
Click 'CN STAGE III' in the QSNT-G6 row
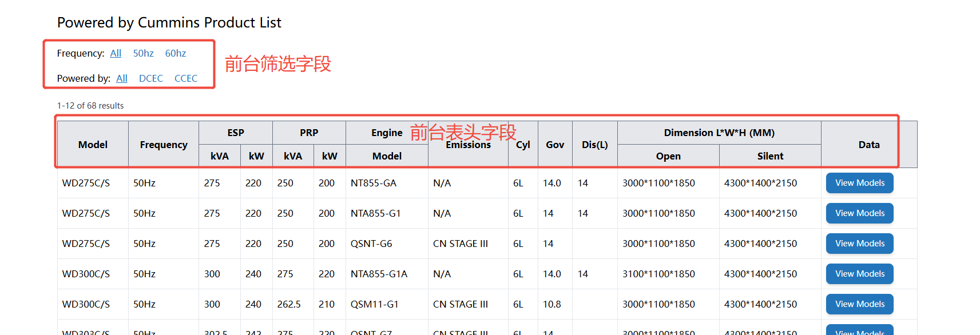(x=461, y=244)
